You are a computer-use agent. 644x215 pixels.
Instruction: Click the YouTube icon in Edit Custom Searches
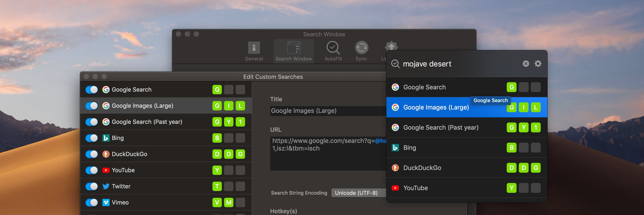[x=106, y=170]
